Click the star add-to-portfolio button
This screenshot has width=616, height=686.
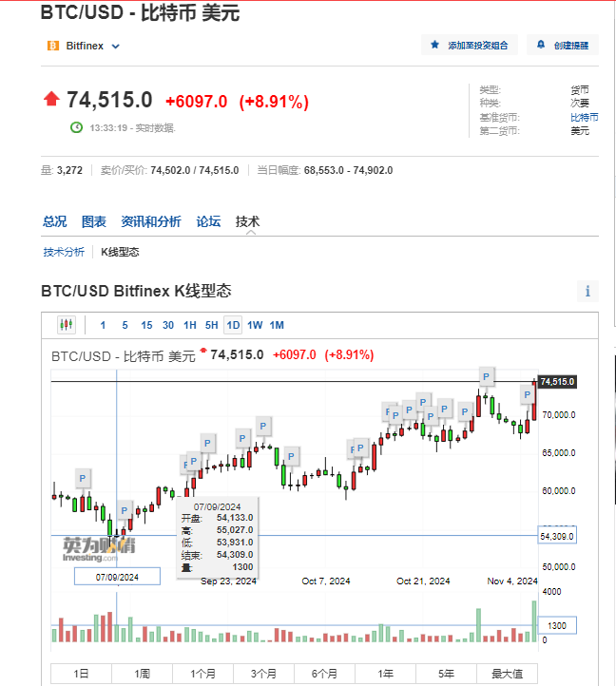coord(470,45)
